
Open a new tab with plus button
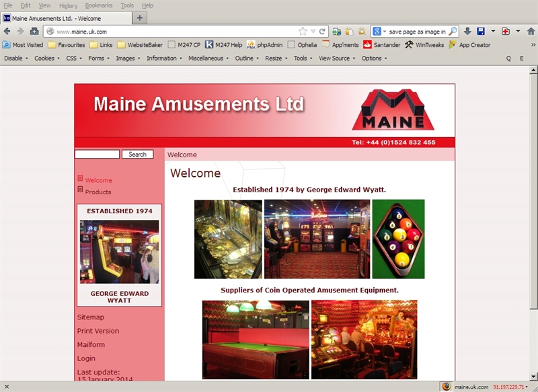pos(140,18)
